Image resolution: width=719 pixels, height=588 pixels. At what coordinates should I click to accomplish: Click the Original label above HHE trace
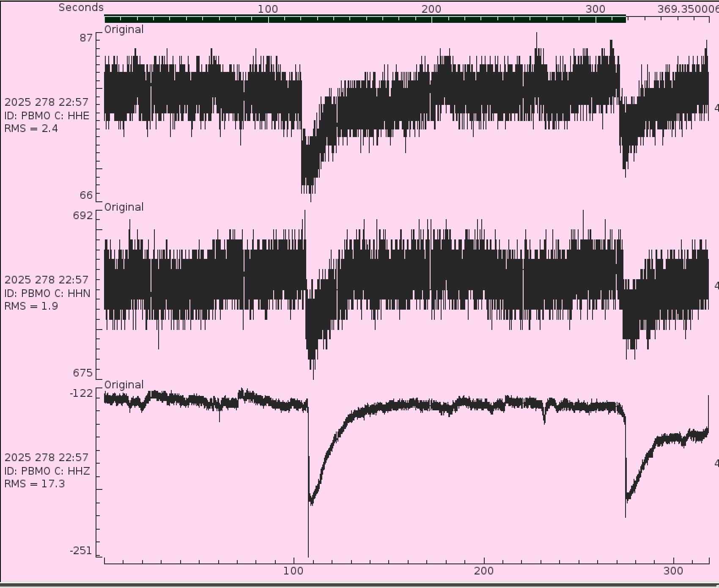click(124, 29)
